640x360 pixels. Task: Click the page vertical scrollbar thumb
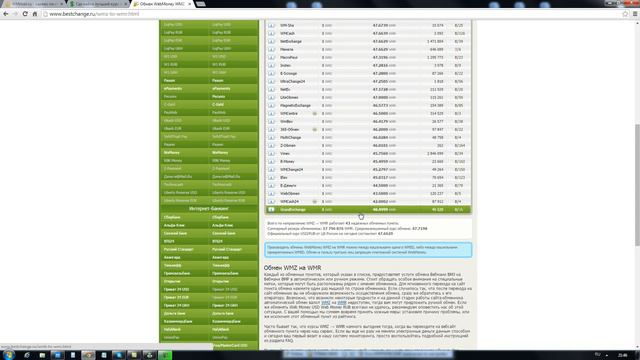[x=637, y=184]
